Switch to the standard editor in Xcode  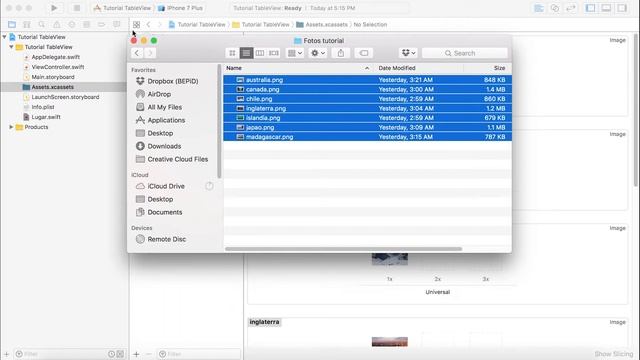(x=539, y=8)
